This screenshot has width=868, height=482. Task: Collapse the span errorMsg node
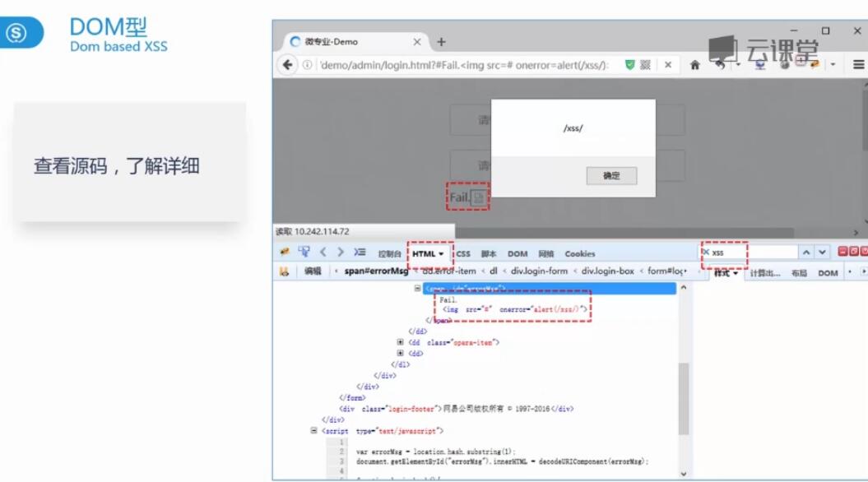tap(418, 289)
